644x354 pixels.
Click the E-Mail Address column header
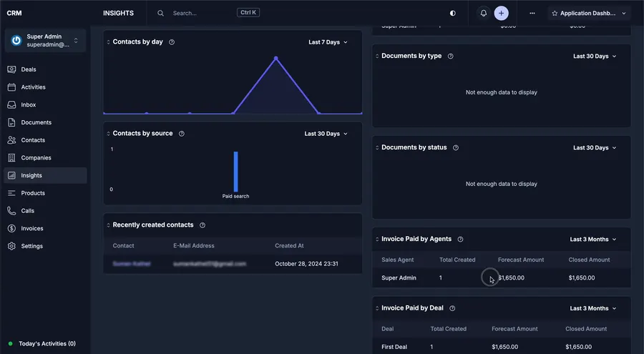[194, 245]
